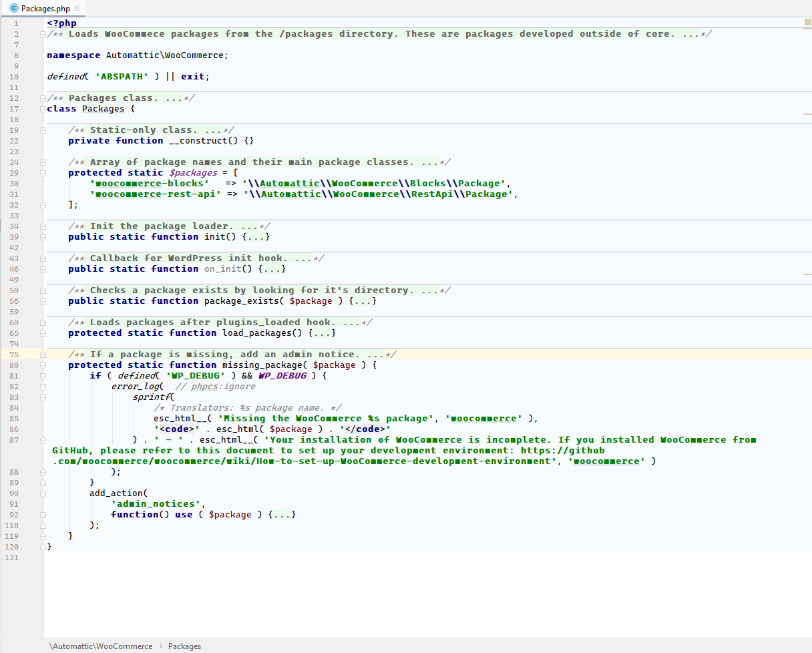Expand the 'Checks a package exists' comment fold

[43, 290]
